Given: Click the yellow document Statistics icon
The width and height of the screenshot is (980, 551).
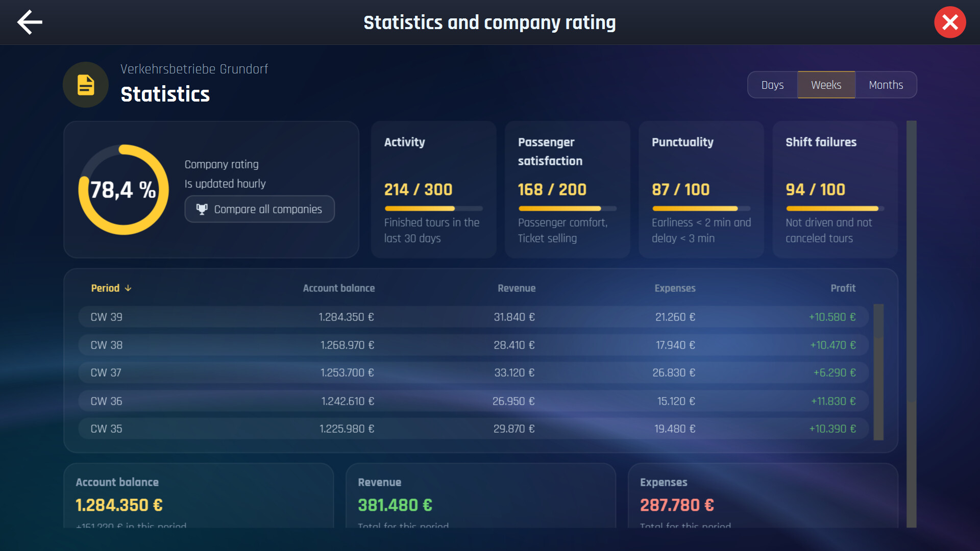Looking at the screenshot, I should point(86,85).
